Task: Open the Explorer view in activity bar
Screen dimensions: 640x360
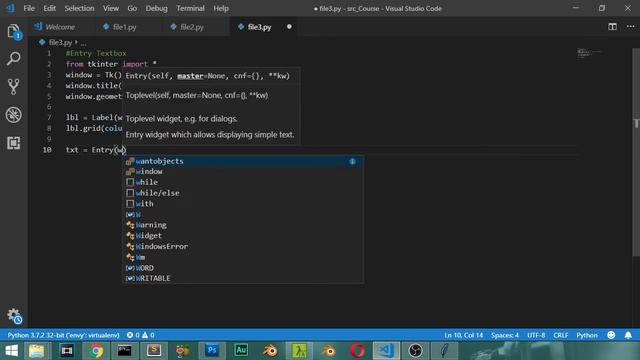Action: (x=13, y=31)
